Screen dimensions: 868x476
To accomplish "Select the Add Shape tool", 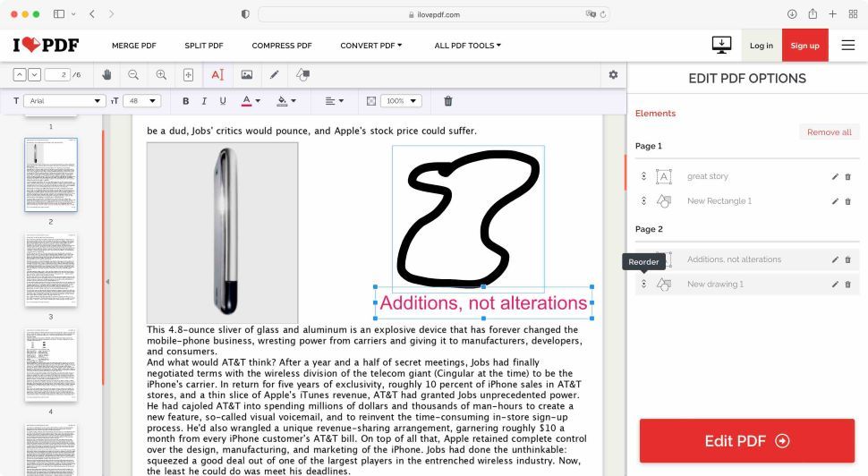I will pos(302,75).
